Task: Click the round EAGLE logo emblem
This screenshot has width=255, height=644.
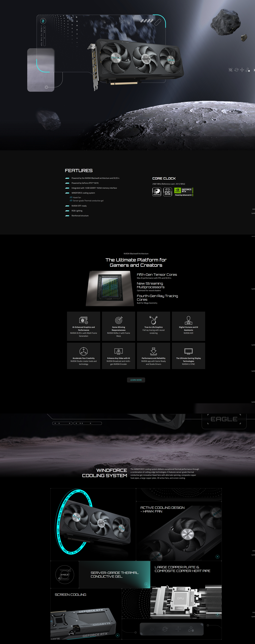Action: pos(64,575)
